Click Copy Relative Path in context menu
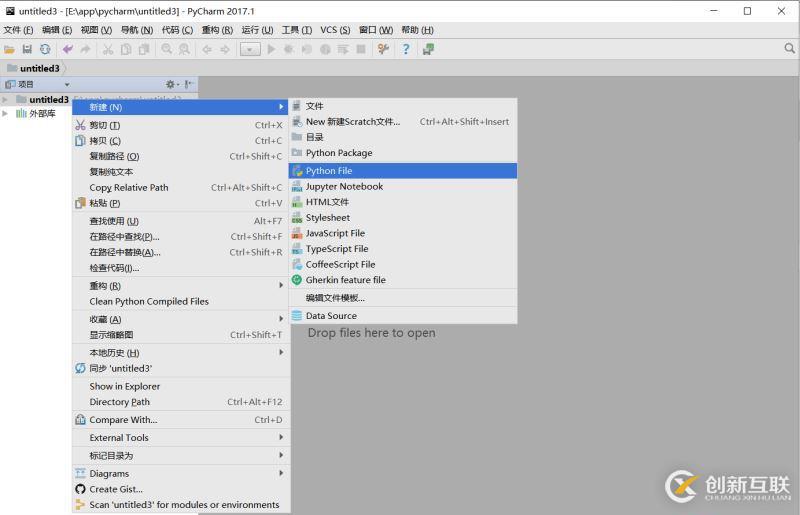This screenshot has width=800, height=515. tap(181, 188)
